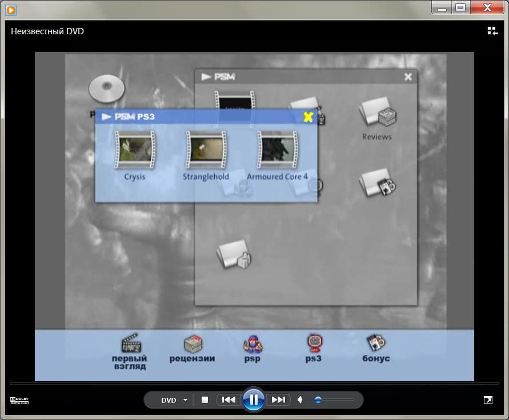
Task: Click the 'рецензии' label
Action: [192, 358]
